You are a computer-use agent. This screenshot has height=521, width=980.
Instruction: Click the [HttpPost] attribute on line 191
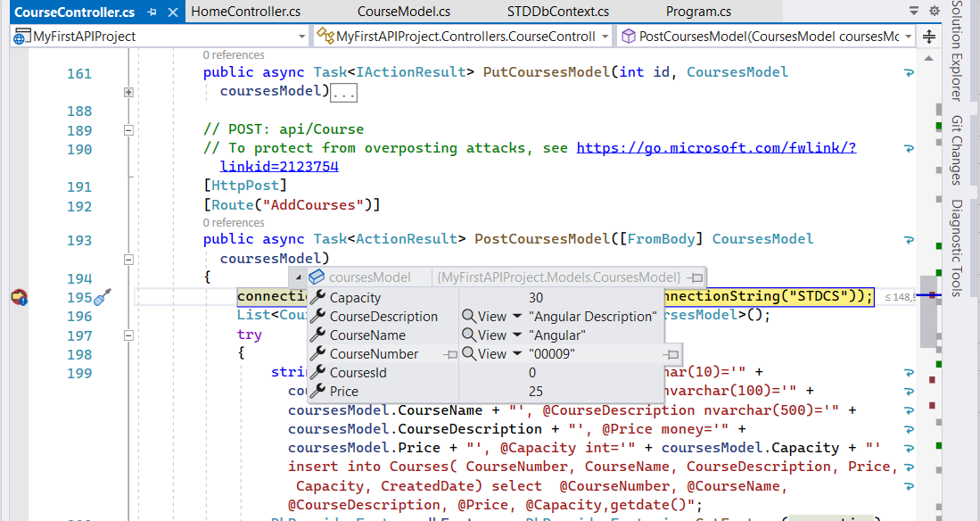pos(245,186)
